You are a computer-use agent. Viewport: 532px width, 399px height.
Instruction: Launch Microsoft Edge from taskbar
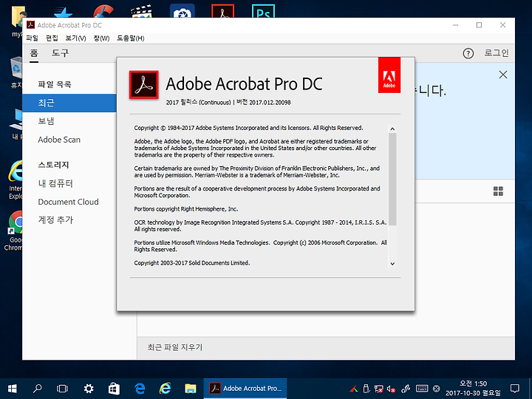click(140, 389)
